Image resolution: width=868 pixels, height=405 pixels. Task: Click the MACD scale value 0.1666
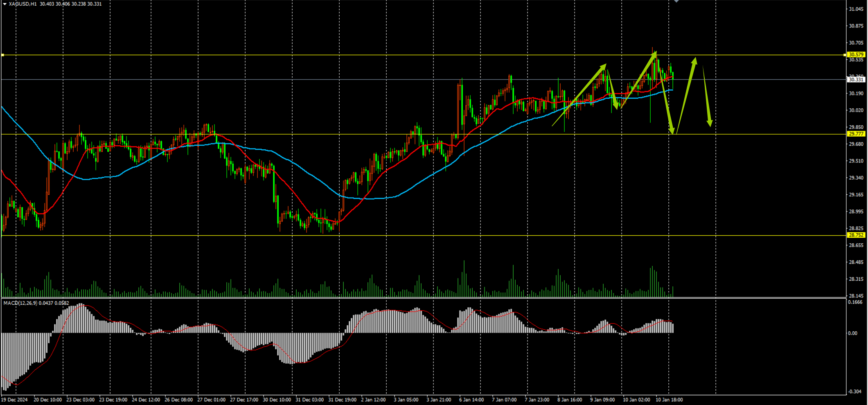pos(855,302)
